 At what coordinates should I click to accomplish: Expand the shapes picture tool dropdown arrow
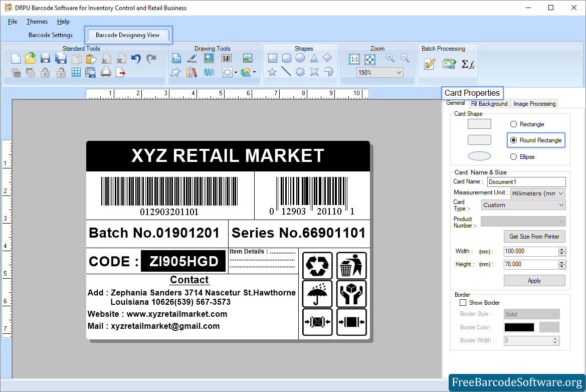click(x=255, y=72)
